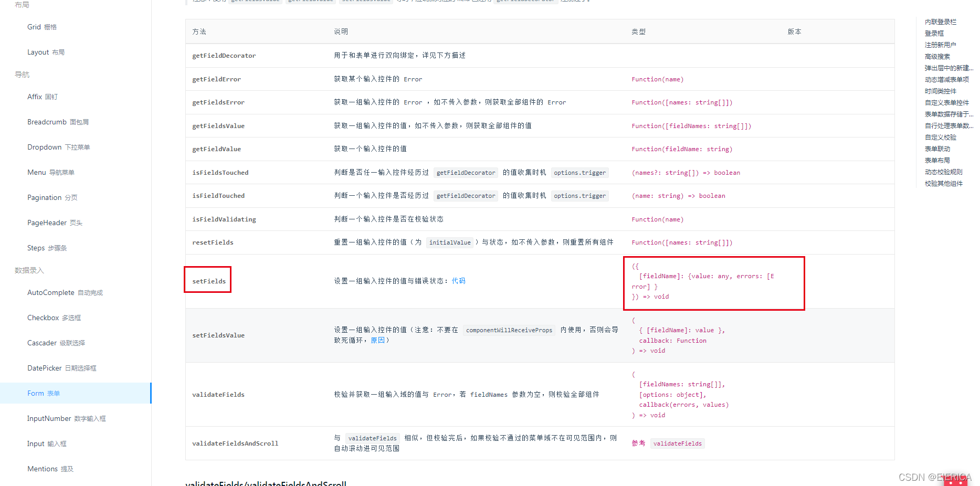Jump to 动态增减表单项 anchor

pyautogui.click(x=947, y=79)
